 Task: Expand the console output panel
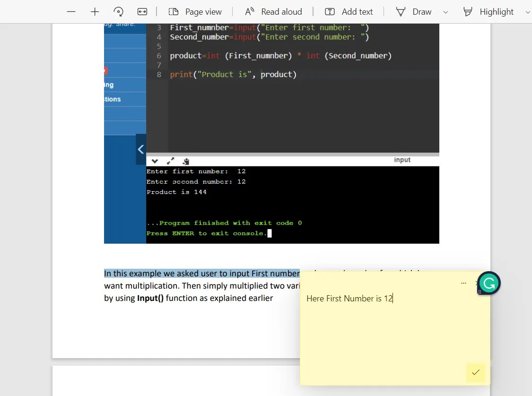coord(170,161)
